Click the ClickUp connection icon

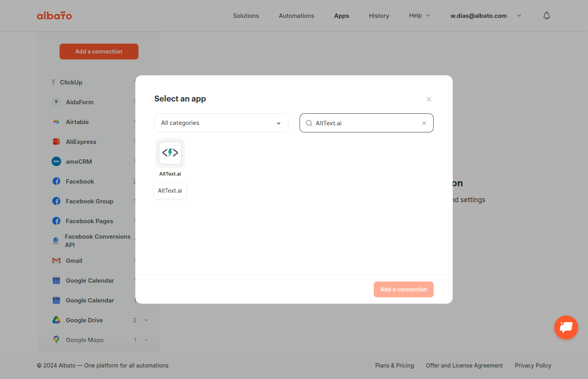53,82
